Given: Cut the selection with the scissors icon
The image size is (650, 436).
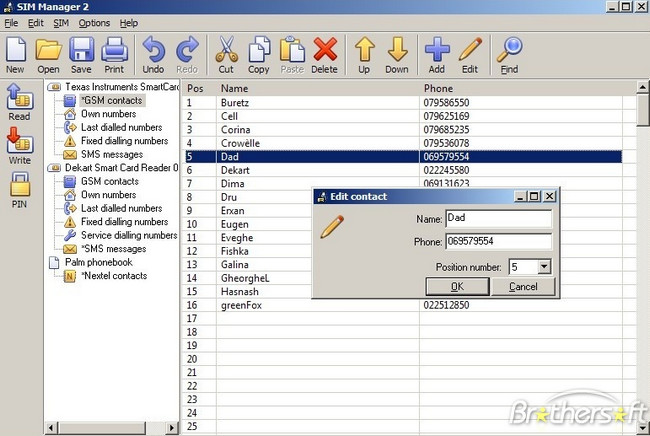Looking at the screenshot, I should click(225, 54).
